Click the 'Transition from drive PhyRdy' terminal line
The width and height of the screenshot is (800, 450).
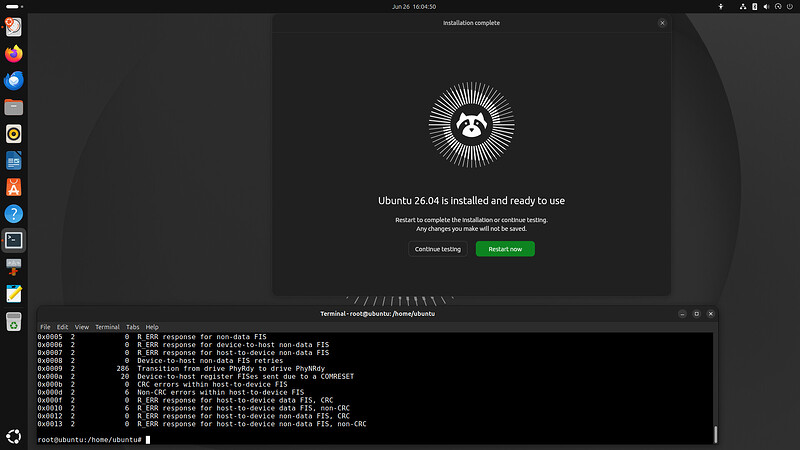(181, 368)
